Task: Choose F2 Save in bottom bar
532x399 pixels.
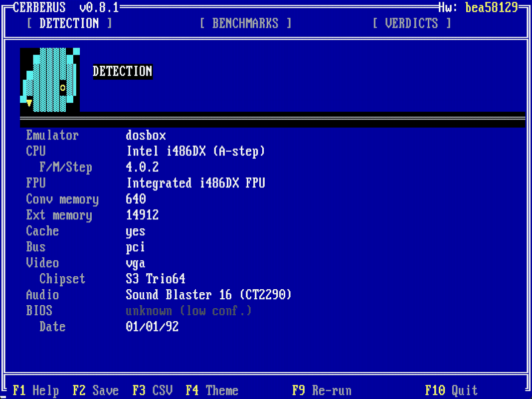Action: 96,391
